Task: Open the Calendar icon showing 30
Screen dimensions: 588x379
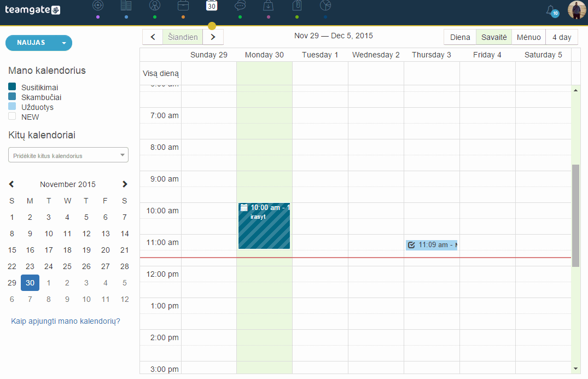Action: 212,5
